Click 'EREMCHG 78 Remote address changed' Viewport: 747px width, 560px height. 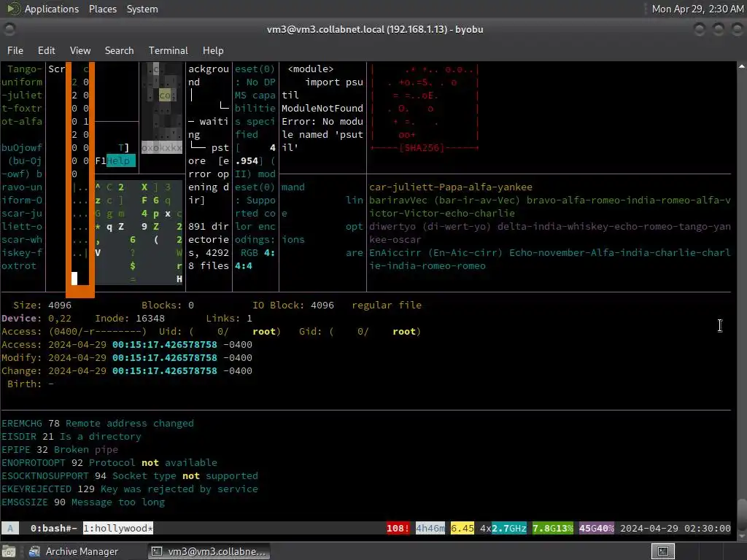98,423
